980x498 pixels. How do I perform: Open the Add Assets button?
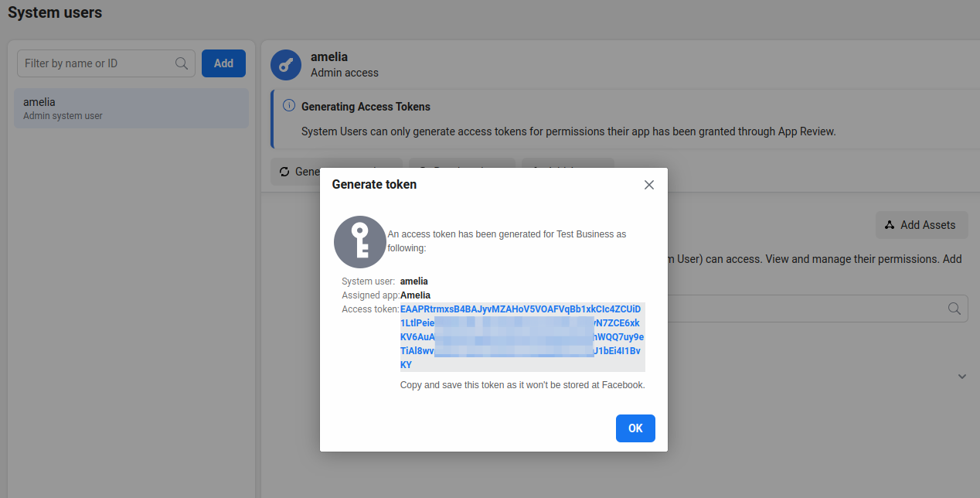pyautogui.click(x=921, y=225)
